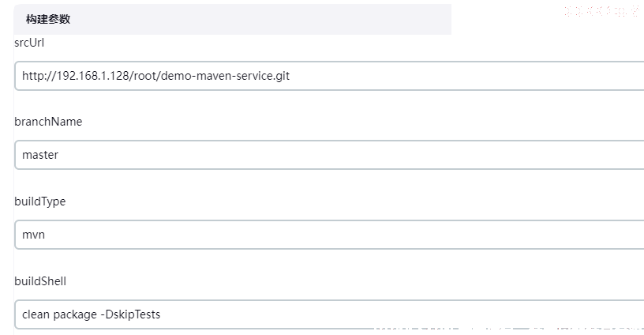Click the srcUrl parameter label
The image size is (644, 335).
(x=29, y=43)
